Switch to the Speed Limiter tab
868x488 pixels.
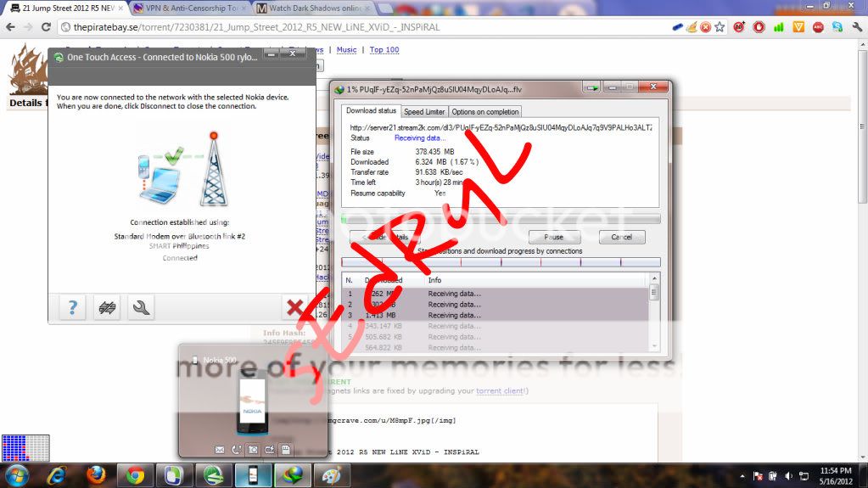[424, 112]
